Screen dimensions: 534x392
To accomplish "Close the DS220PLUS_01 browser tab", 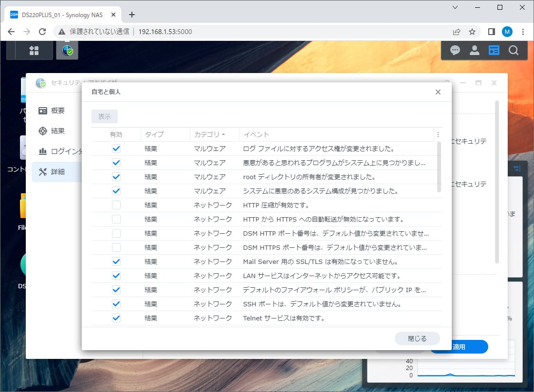I will click(113, 15).
